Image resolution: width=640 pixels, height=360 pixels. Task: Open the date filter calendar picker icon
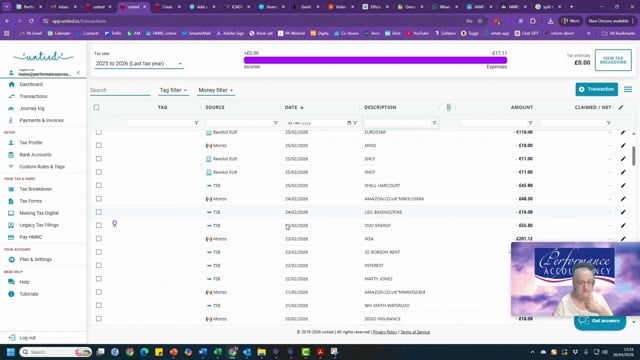(x=349, y=123)
